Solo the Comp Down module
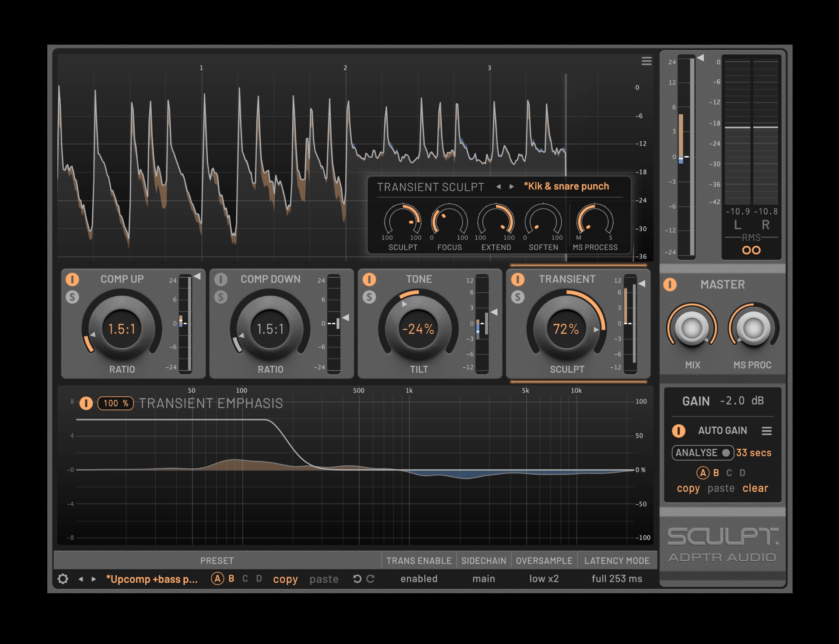 click(221, 297)
